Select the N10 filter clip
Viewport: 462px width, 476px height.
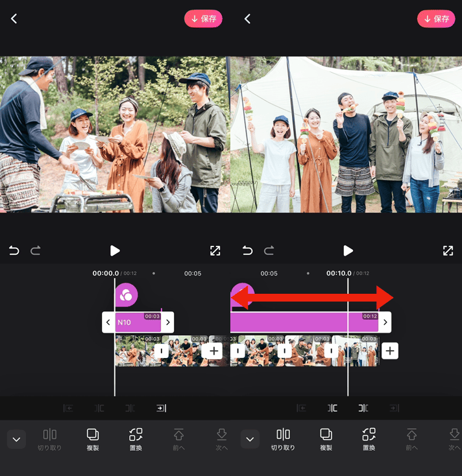[138, 322]
